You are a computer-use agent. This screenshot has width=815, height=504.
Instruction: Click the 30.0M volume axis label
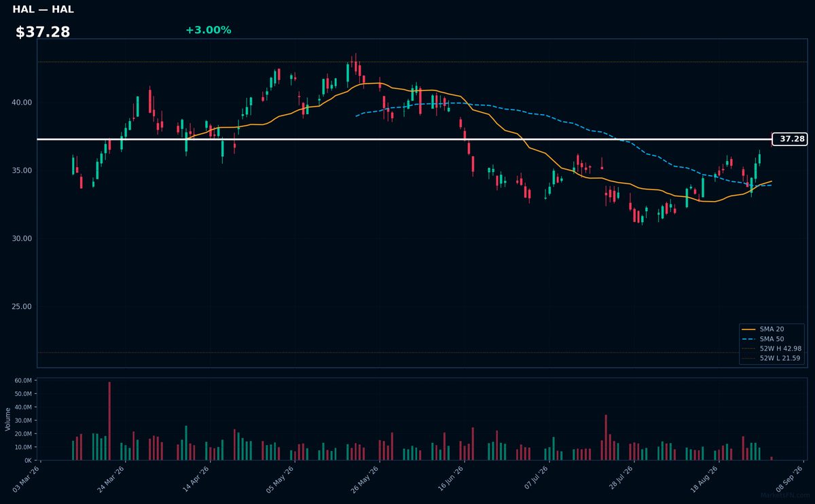(23, 420)
